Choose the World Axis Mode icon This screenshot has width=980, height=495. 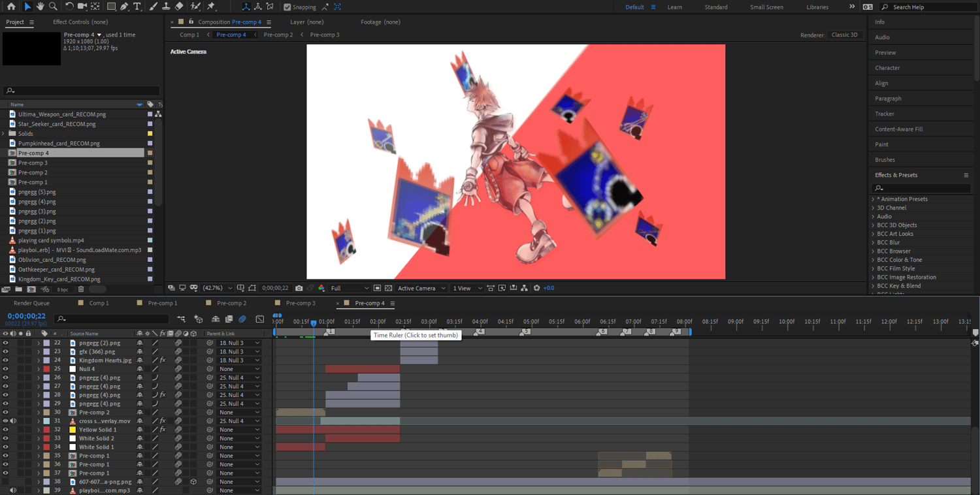click(258, 7)
